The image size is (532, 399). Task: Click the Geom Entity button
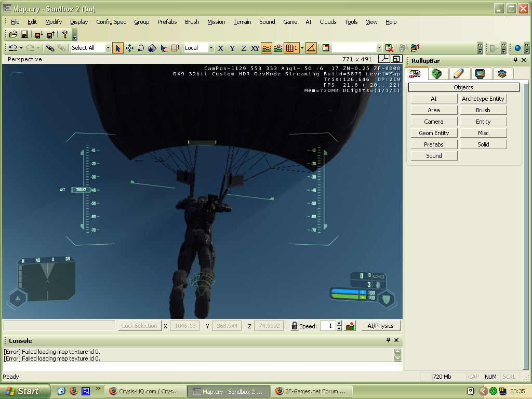434,133
